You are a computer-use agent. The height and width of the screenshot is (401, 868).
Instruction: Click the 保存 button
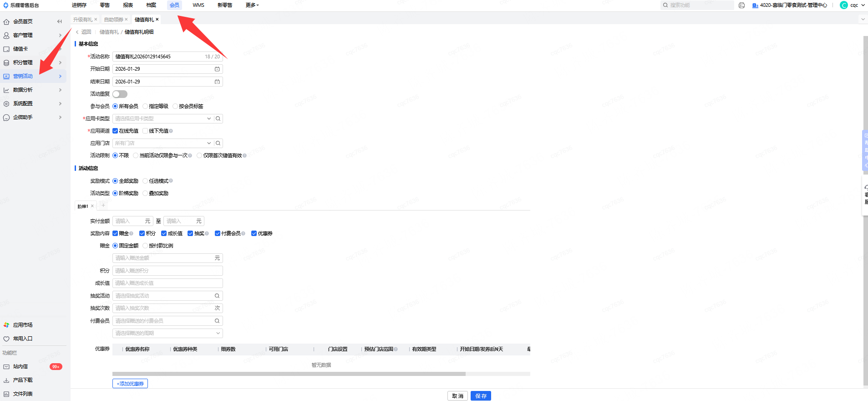[481, 396]
